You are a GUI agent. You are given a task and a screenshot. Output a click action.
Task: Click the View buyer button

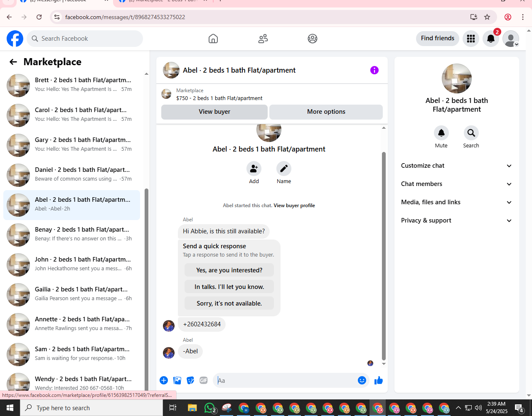click(x=214, y=112)
